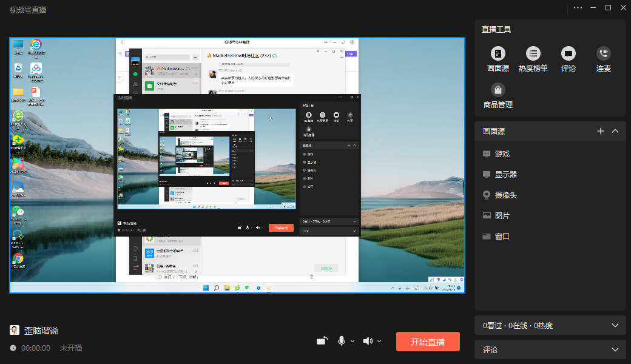
Task: Toggle the microphone mute icon
Action: click(x=342, y=341)
